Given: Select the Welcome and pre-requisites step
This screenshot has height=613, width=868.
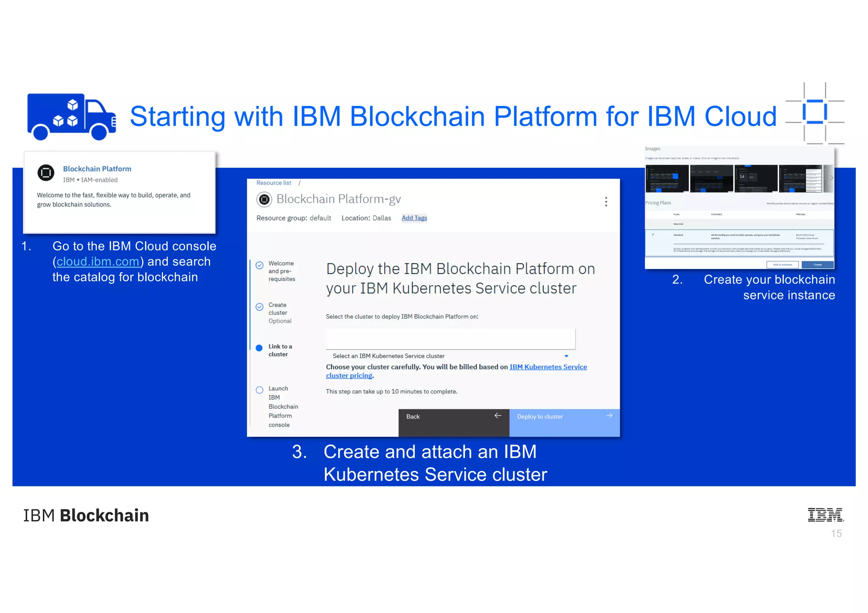Looking at the screenshot, I should (276, 271).
